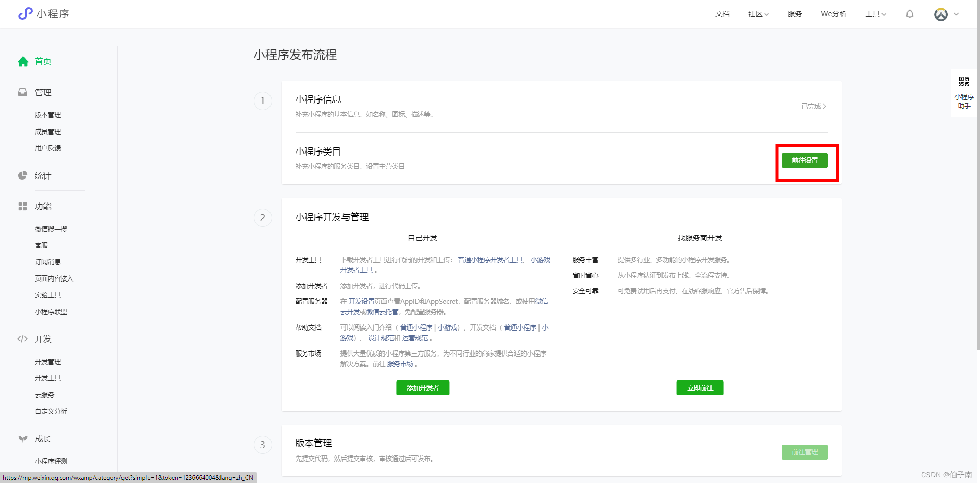Screen dimensions: 980x483
Task: Select the 开发 development icon
Action: pos(22,339)
